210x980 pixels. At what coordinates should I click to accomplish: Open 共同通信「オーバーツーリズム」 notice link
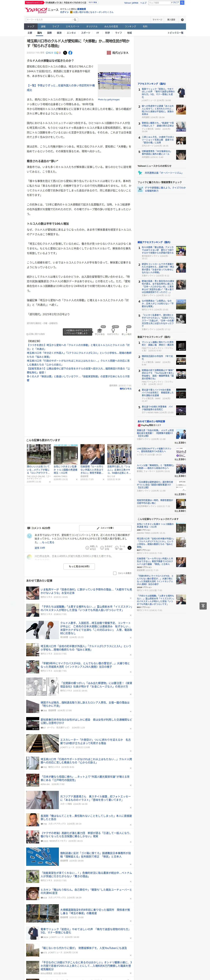tap(164, 173)
